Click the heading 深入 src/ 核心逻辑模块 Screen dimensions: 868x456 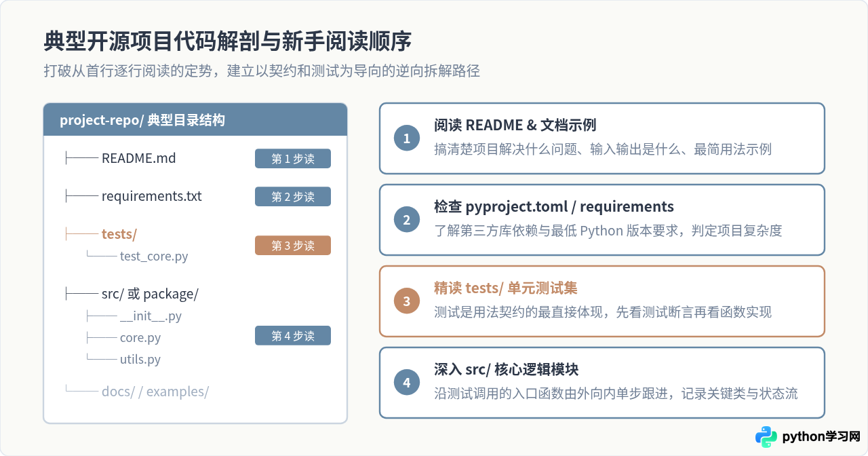507,370
